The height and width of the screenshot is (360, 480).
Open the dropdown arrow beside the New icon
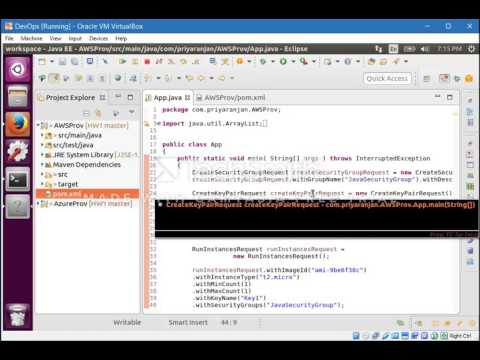coord(52,61)
